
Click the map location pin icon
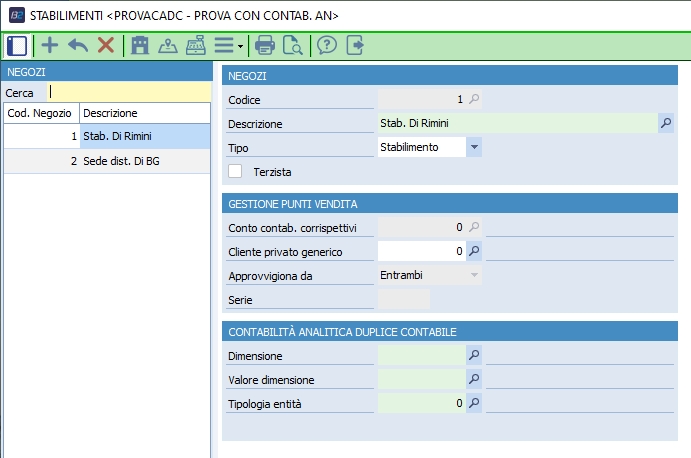click(168, 45)
